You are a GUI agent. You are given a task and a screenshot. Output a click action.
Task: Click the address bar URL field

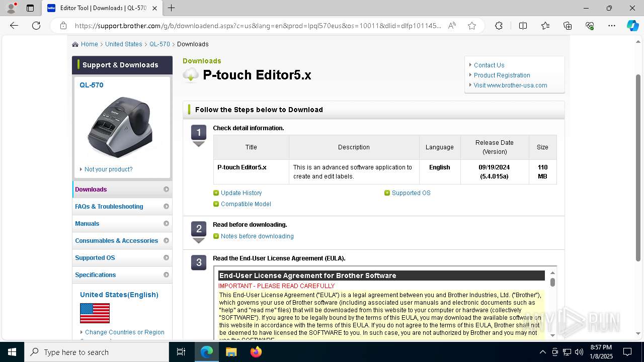(x=258, y=26)
